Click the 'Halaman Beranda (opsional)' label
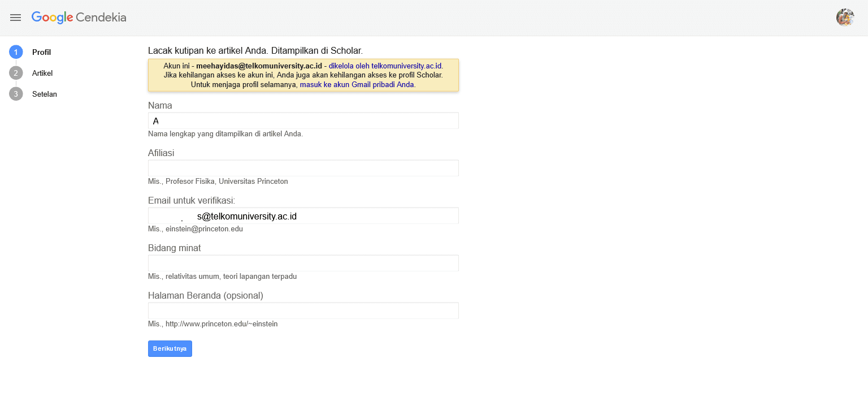This screenshot has width=868, height=418. 206,295
